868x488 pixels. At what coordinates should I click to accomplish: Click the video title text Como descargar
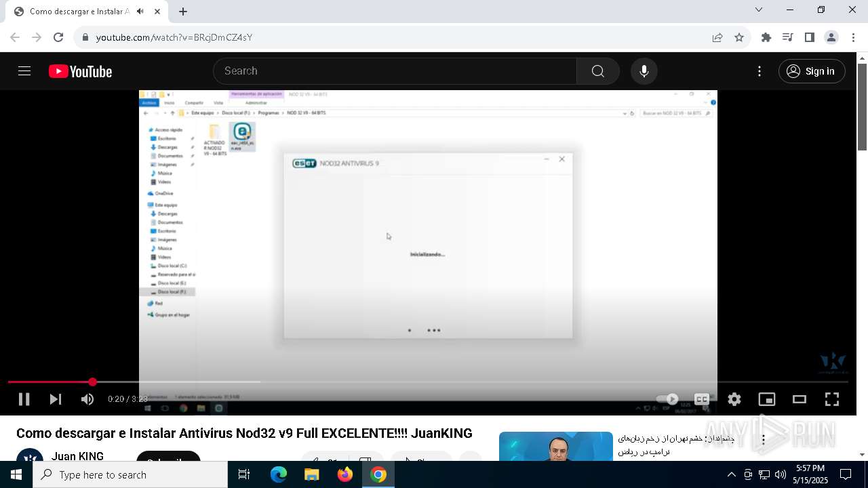(x=244, y=433)
